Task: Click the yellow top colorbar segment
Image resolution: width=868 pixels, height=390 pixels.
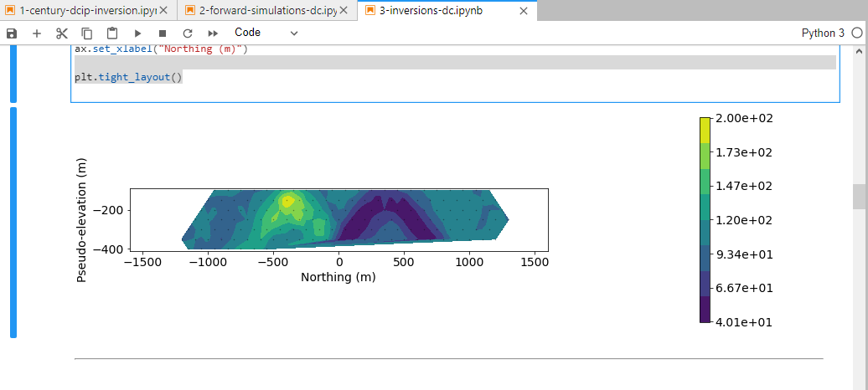Action: [705, 131]
